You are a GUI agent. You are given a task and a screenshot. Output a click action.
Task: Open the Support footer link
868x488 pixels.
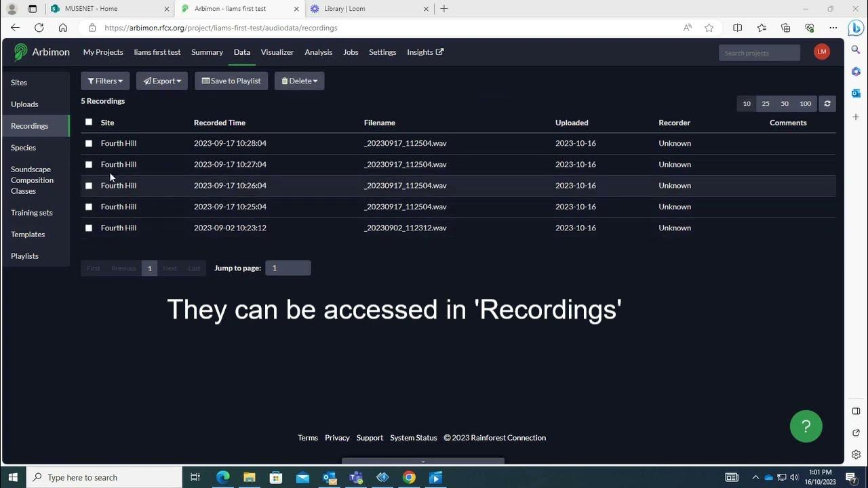coord(370,438)
